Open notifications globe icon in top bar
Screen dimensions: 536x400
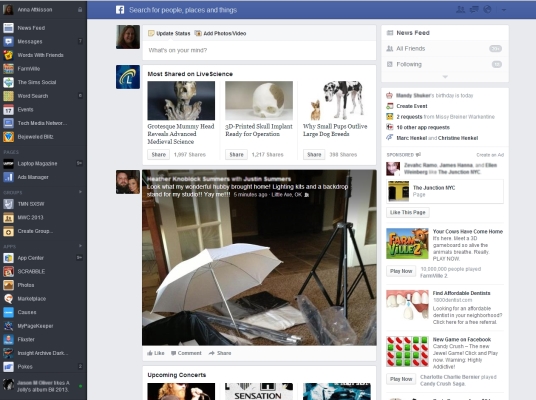(487, 10)
